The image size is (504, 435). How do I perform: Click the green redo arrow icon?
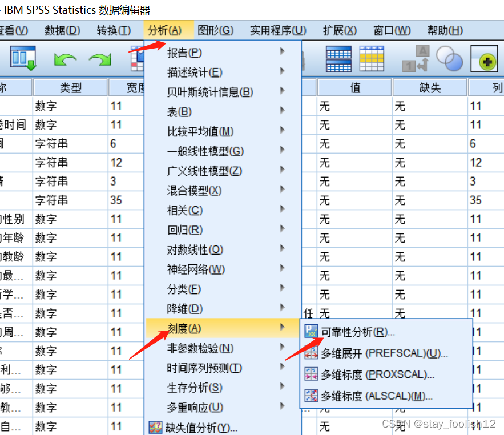100,59
